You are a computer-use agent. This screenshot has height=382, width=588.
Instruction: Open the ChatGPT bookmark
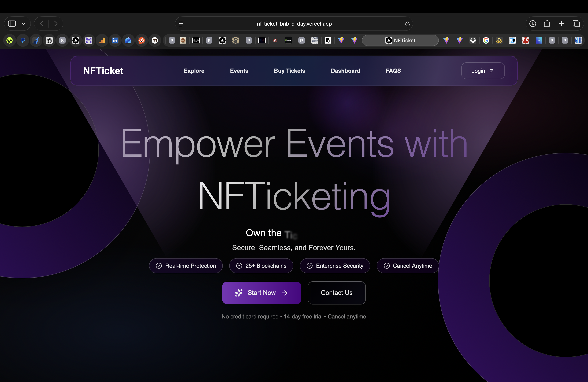click(49, 40)
